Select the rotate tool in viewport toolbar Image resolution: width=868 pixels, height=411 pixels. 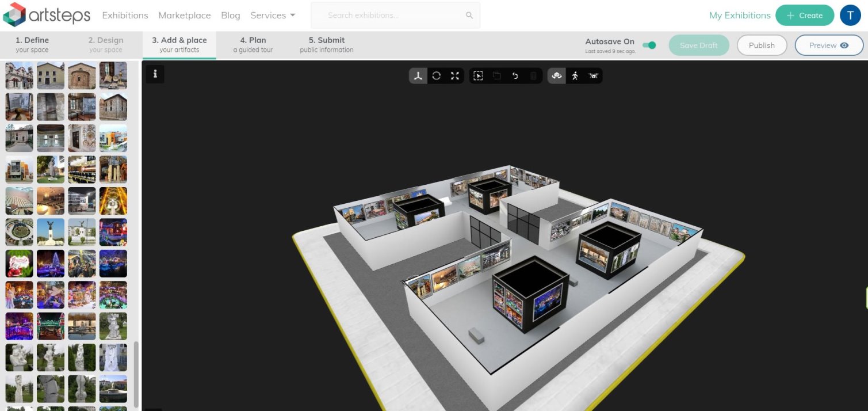(x=437, y=76)
